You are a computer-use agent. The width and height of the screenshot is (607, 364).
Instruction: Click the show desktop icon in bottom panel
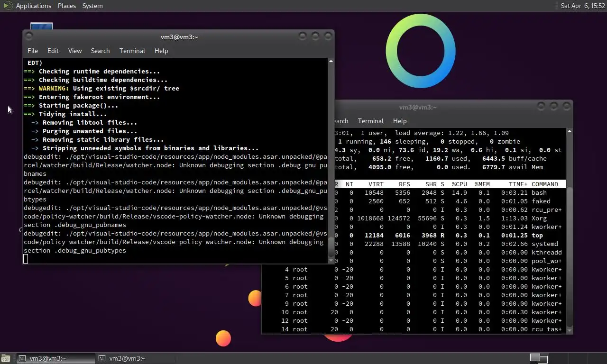(x=7, y=358)
